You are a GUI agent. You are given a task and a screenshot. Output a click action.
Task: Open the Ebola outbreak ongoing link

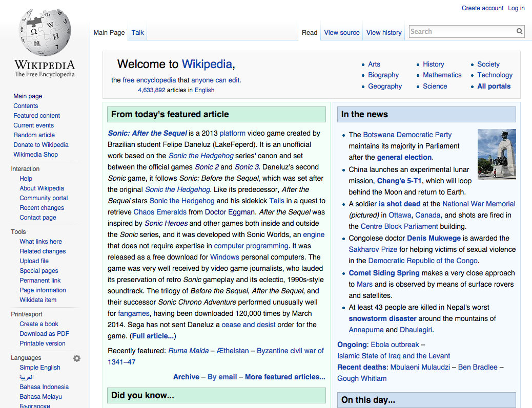pos(395,345)
